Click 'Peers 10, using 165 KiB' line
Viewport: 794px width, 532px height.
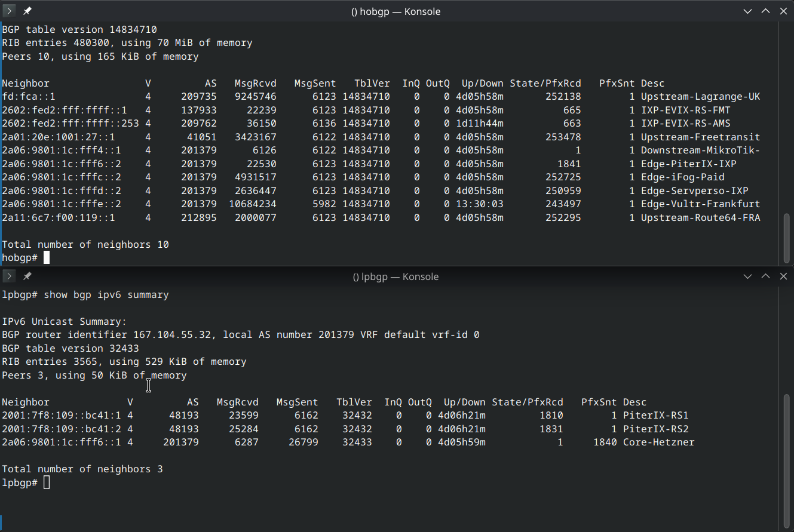(100, 57)
